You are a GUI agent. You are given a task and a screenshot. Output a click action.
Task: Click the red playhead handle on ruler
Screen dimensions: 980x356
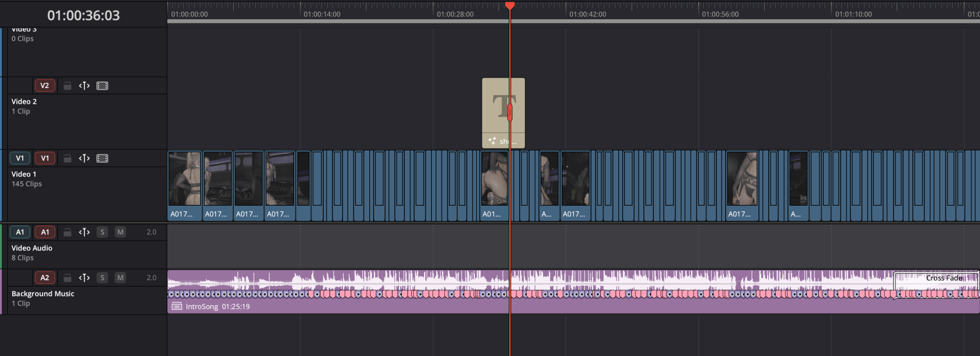click(x=510, y=5)
